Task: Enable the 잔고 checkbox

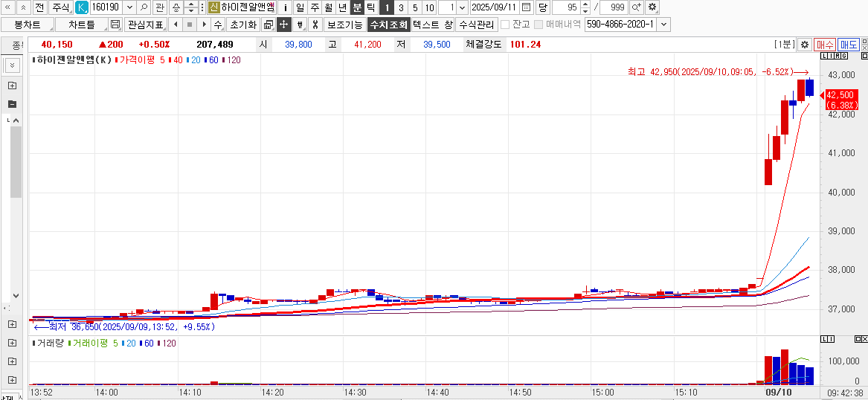Action: pyautogui.click(x=505, y=25)
